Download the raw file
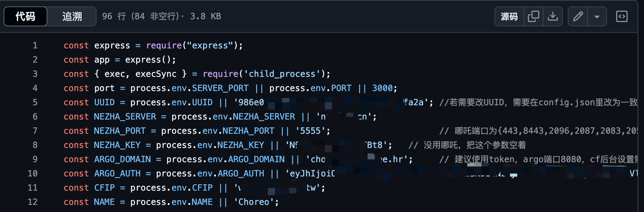This screenshot has width=644, height=212. point(553,16)
